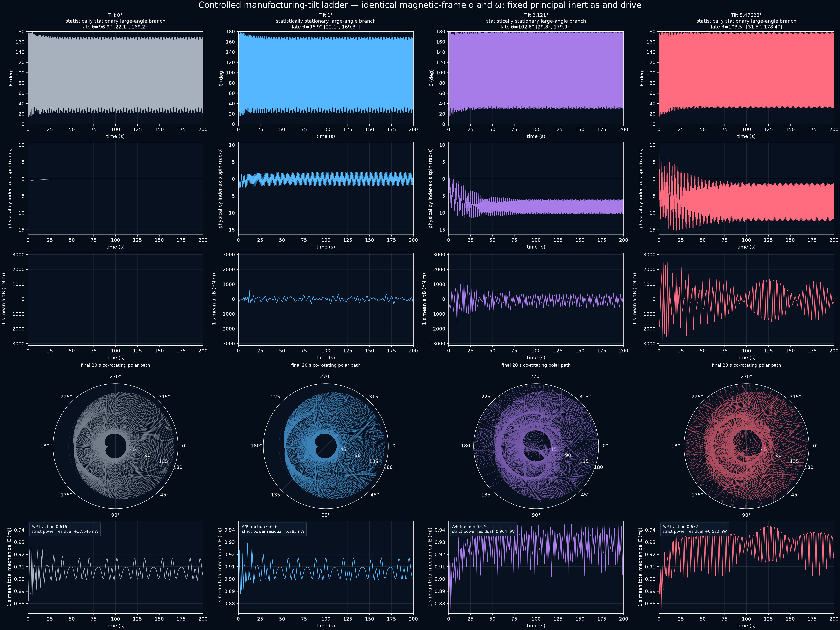This screenshot has height=630, width=840.
Task: Click the gray total mechanical energy plot
Action: pos(116,567)
